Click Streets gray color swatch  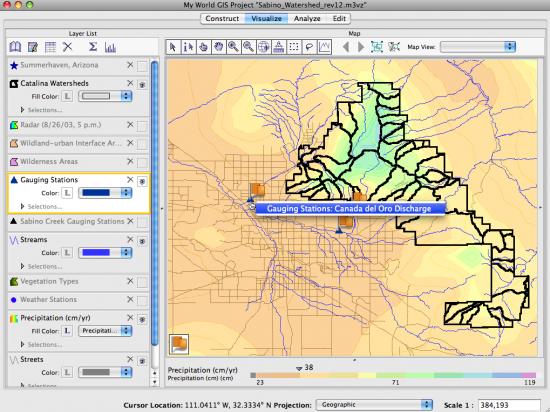click(x=96, y=372)
